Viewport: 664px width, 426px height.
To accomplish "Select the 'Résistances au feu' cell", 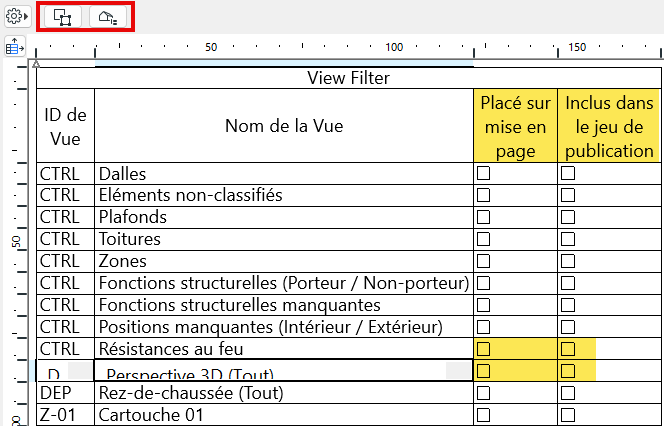I will point(284,349).
